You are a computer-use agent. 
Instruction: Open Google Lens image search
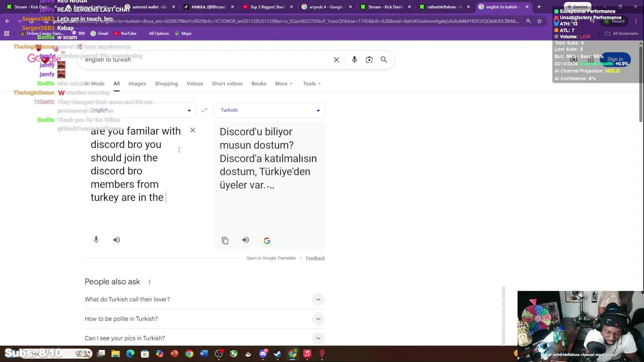[x=369, y=60]
